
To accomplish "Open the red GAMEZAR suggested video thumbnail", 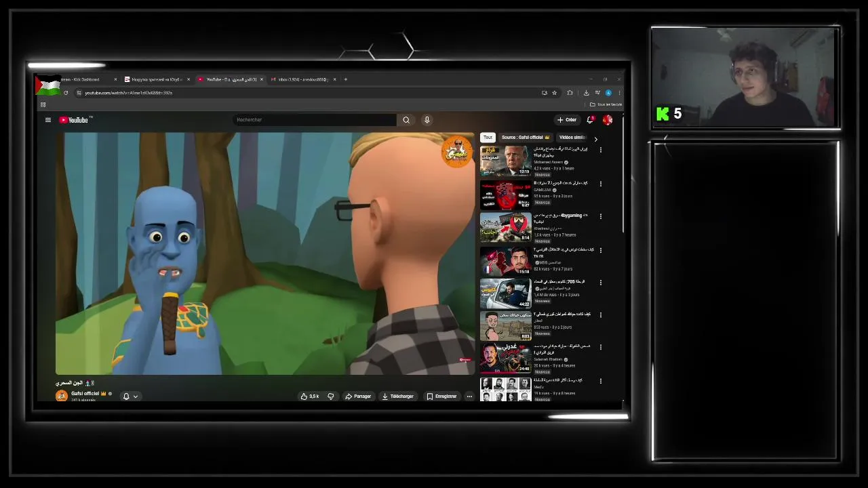I will (506, 195).
